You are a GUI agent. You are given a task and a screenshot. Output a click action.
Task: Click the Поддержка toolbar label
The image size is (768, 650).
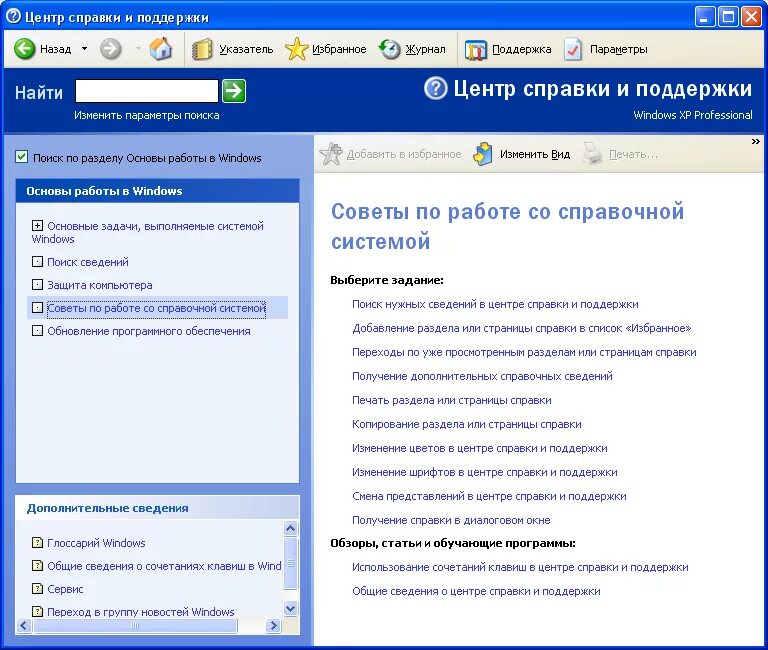[x=522, y=49]
